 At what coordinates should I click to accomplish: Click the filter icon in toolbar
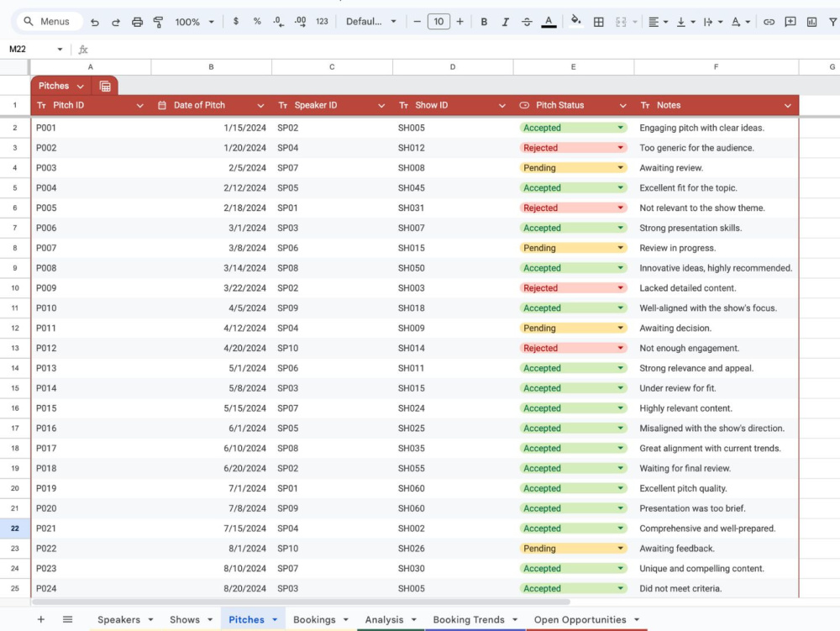(833, 22)
